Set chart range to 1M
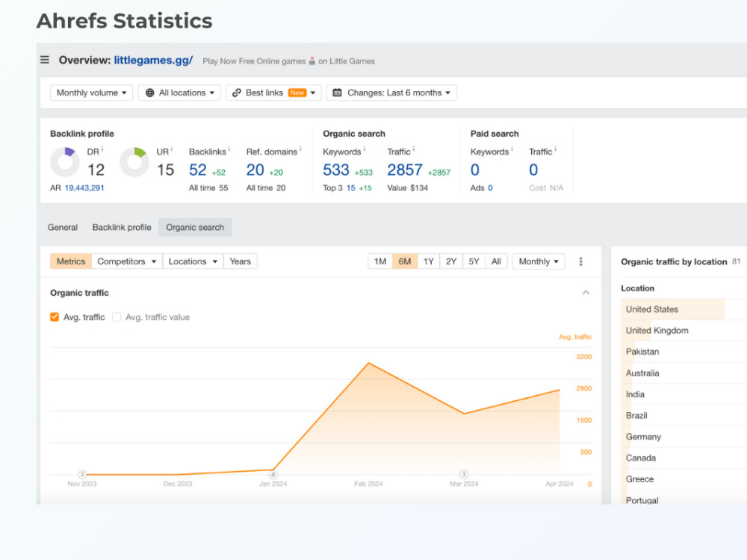The width and height of the screenshot is (747, 560). [380, 261]
